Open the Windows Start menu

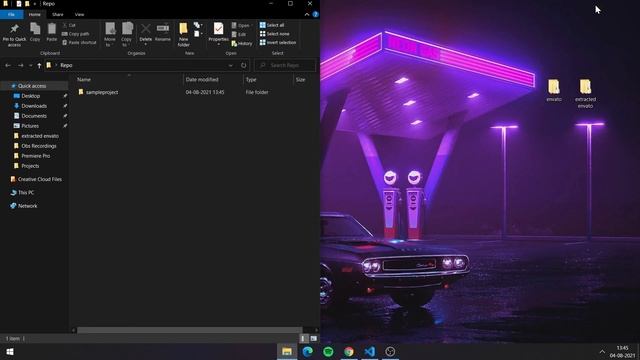10,351
